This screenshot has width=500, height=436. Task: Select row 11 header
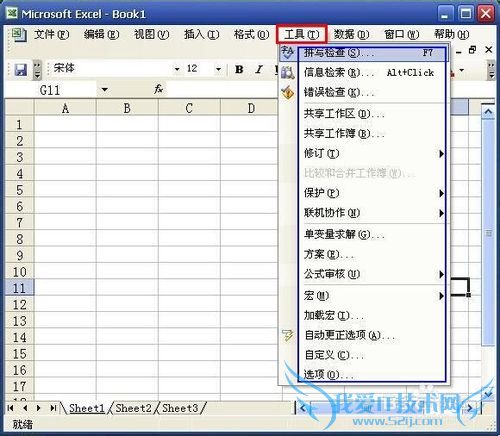(20, 288)
